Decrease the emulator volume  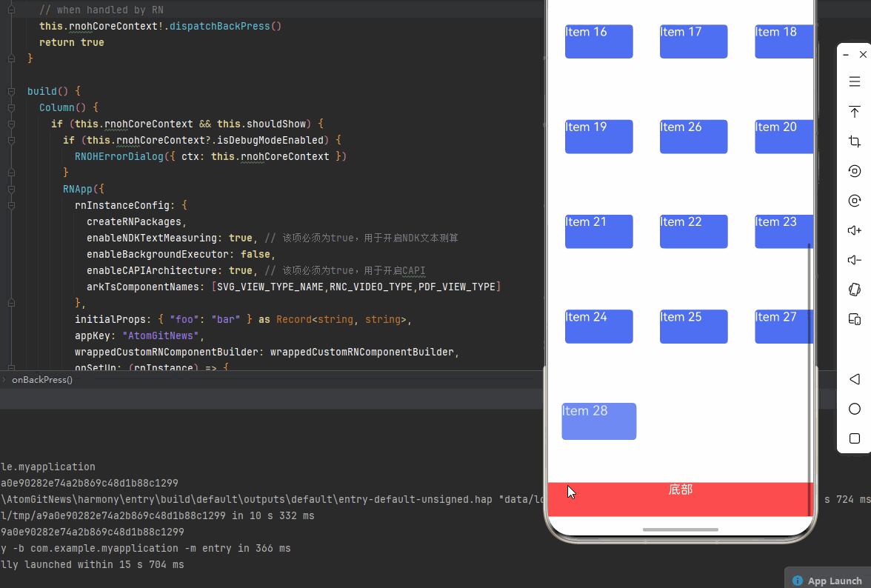[x=855, y=260]
